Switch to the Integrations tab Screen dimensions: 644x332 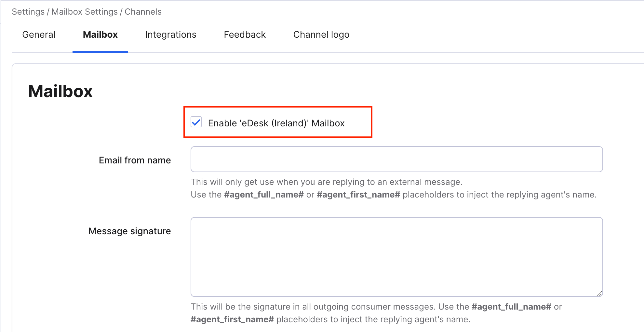coord(171,35)
